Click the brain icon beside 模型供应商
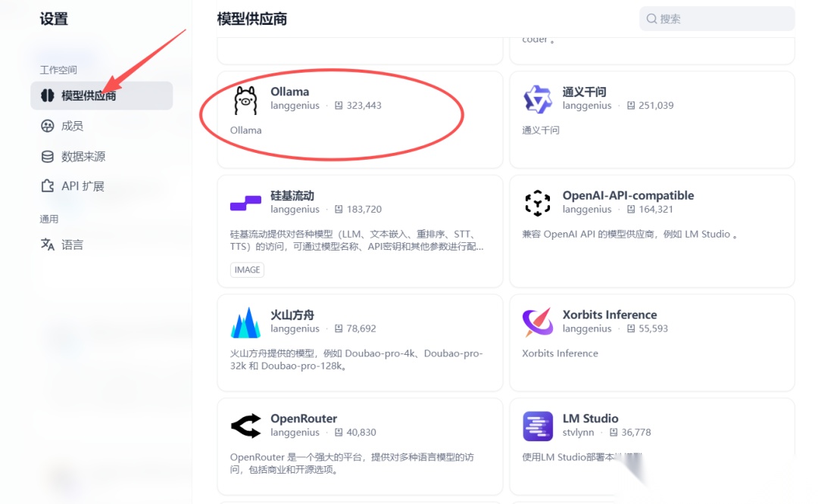Screen dimensions: 818x504 (48, 95)
